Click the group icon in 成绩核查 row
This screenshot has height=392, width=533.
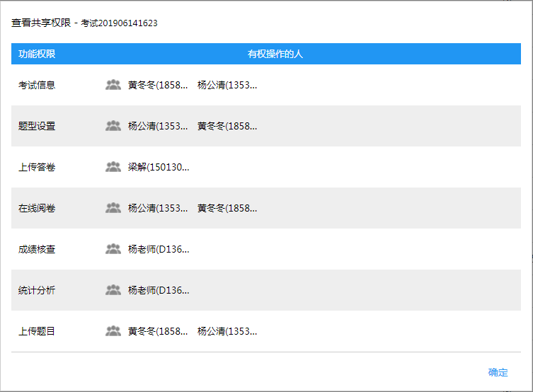tap(113, 249)
